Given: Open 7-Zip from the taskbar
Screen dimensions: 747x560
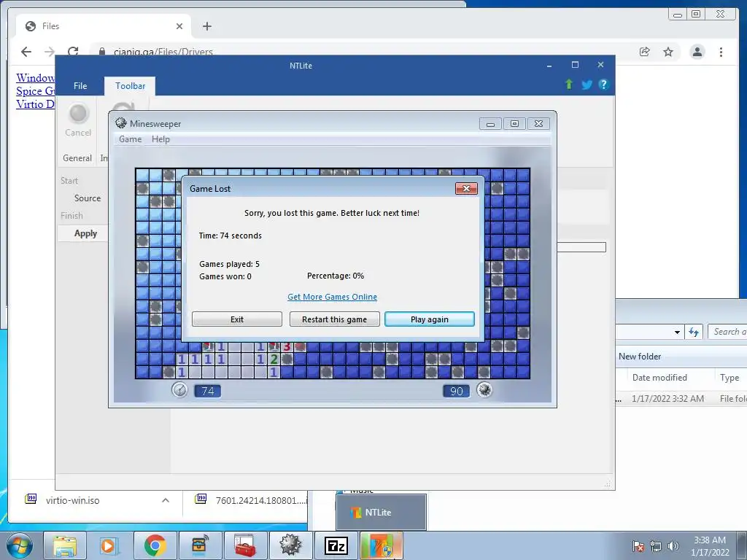Looking at the screenshot, I should [336, 545].
